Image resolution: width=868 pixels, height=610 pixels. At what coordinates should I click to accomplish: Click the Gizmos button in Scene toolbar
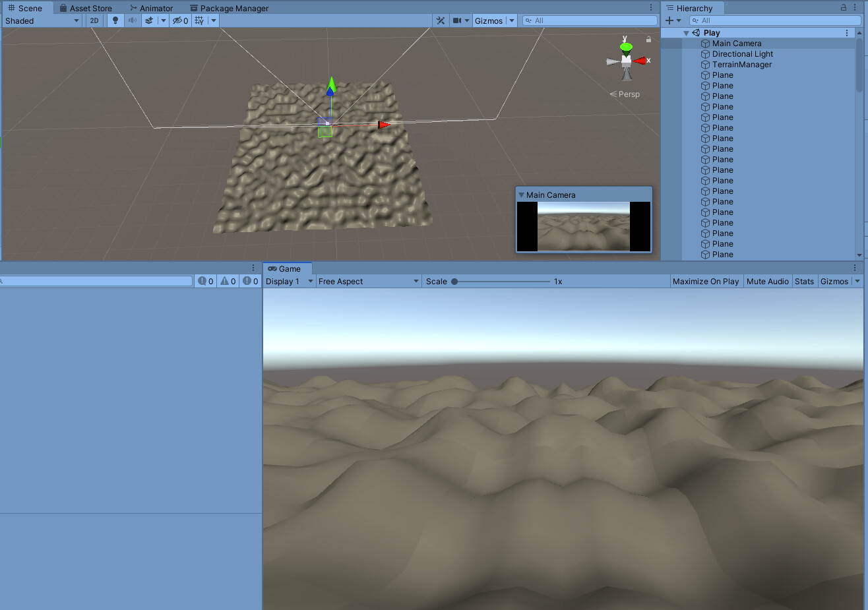tap(489, 20)
